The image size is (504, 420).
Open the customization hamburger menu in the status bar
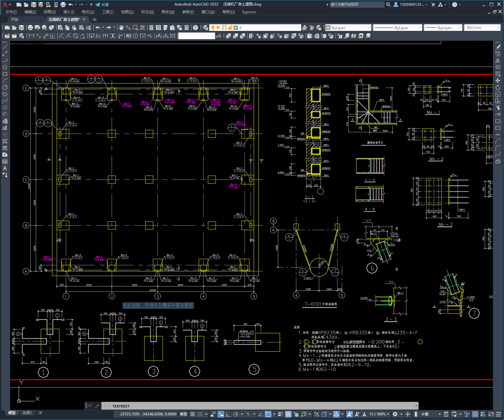point(499,414)
